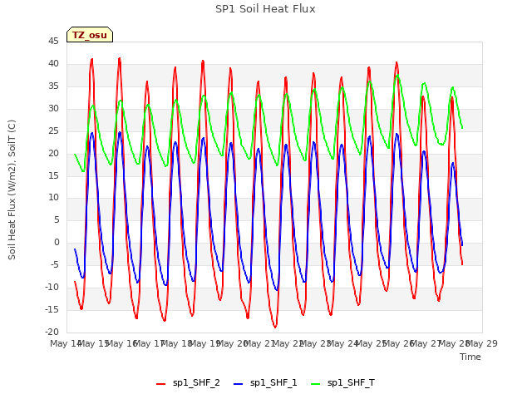Click the blue sp1_SHF_1 legend swatch
The height and width of the screenshot is (399, 532).
coord(239,384)
